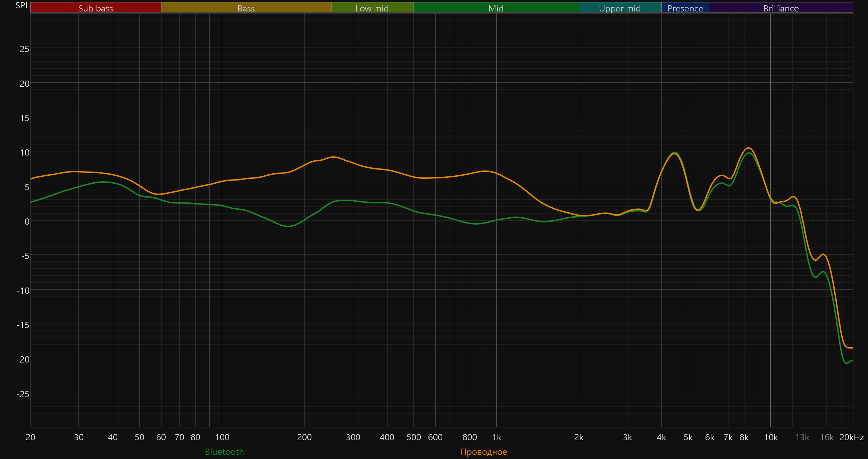The image size is (868, 459).
Task: Click the Brilliance band header
Action: point(781,8)
